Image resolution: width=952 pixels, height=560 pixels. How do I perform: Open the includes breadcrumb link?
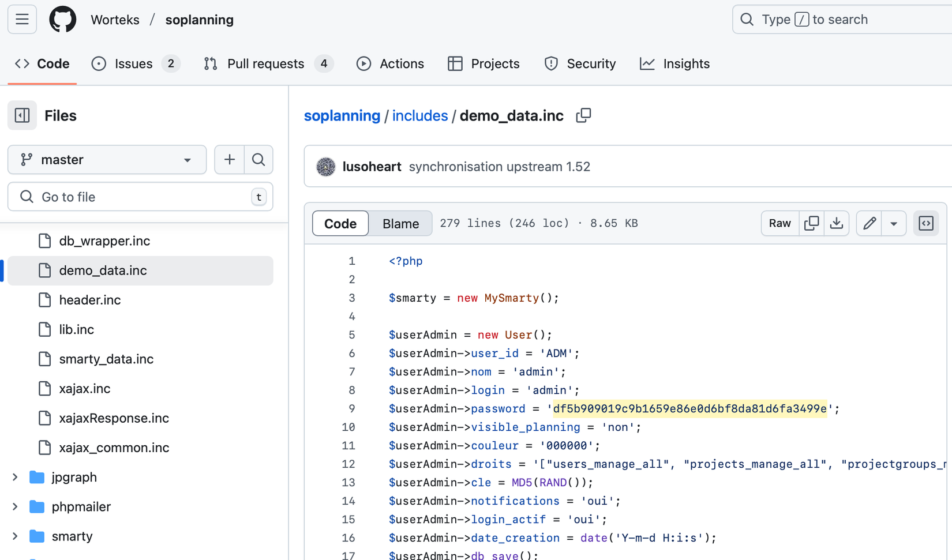tap(419, 115)
